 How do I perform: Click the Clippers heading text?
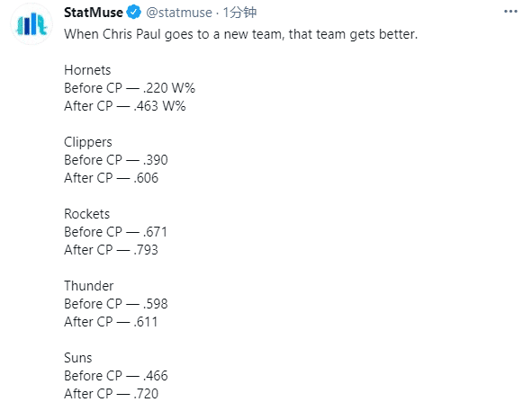coord(88,142)
